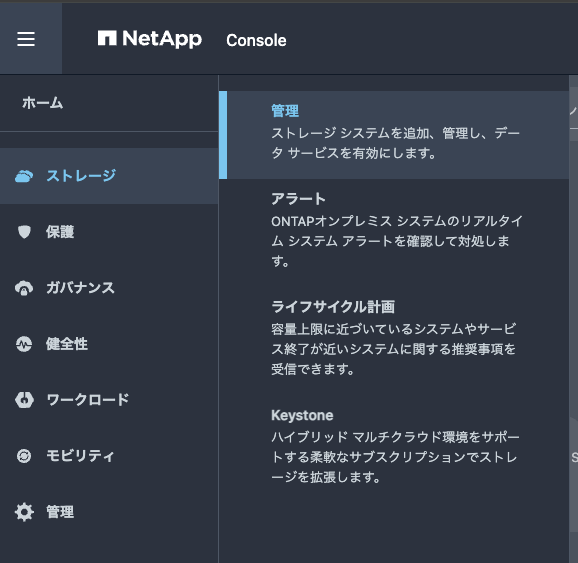
Task: Click the ハイブリッド マルチクラウド description text
Action: click(x=395, y=457)
